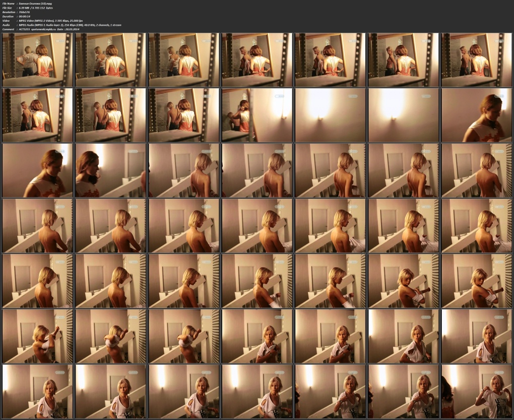Select the fourth thumbnail in the top row

point(257,60)
